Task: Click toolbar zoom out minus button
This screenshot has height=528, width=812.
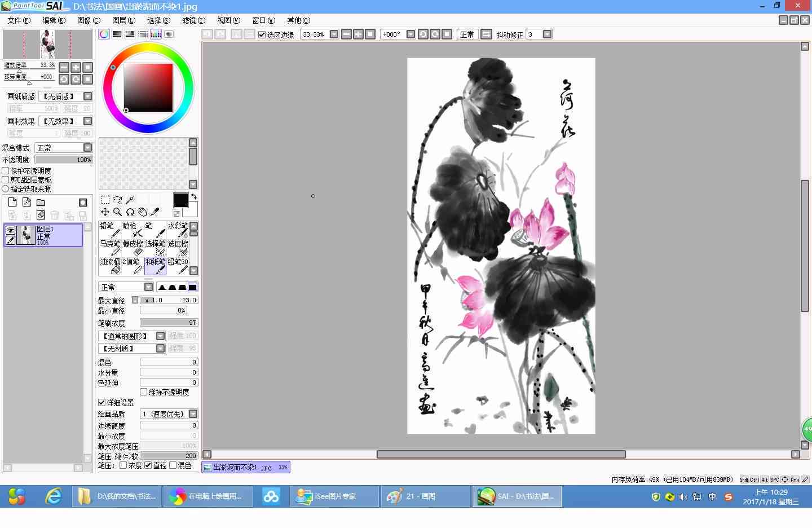Action: [x=346, y=34]
